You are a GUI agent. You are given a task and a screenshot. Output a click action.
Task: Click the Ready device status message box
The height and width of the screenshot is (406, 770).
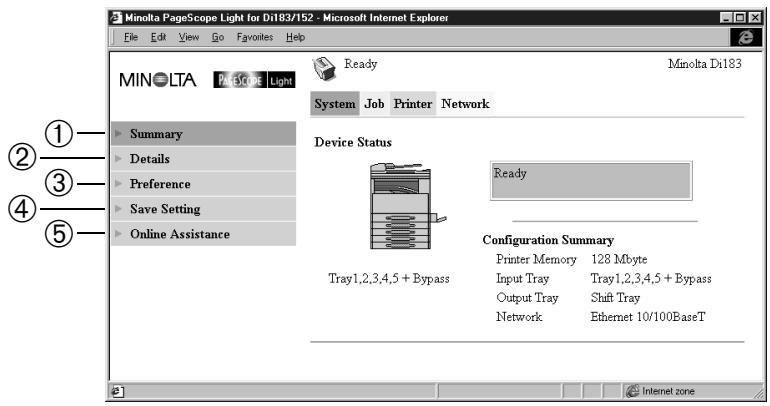[591, 181]
